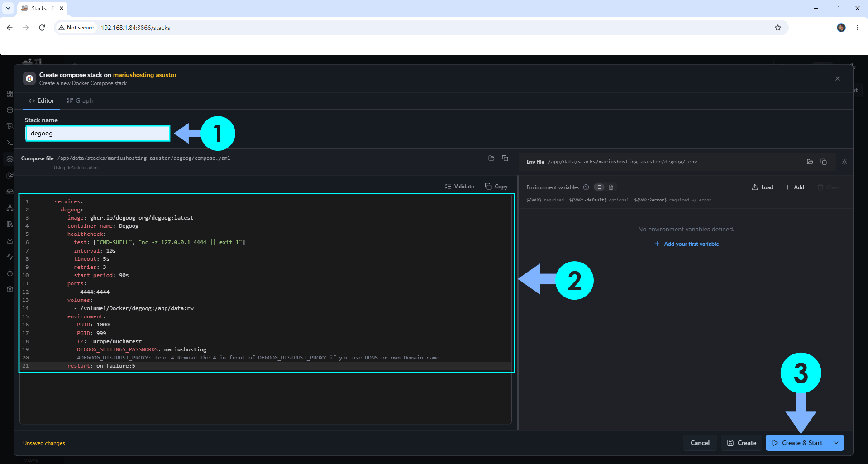Click the Not secure site info chip
868x464 pixels.
(76, 28)
